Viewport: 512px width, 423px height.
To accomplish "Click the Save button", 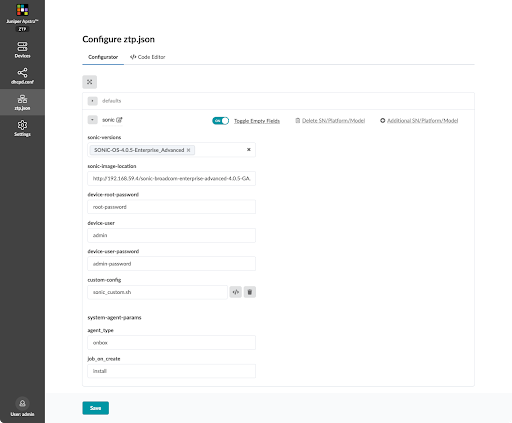I will 96,408.
